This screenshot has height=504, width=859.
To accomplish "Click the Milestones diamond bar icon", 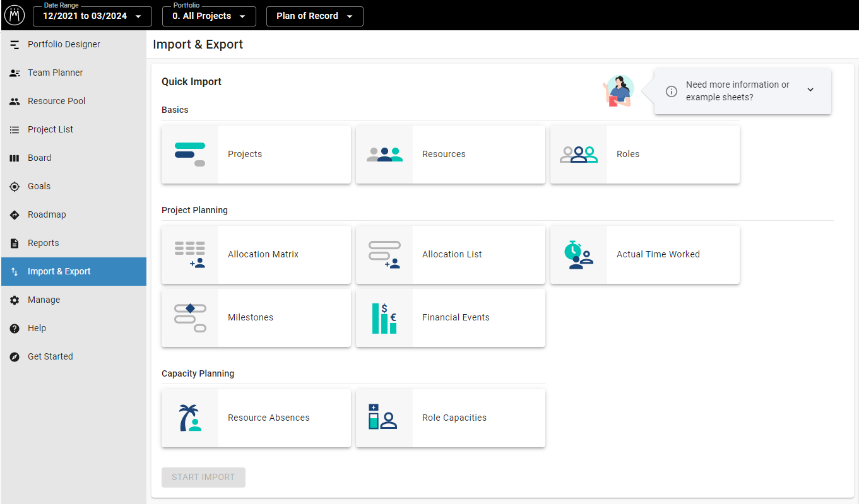I will tap(190, 318).
